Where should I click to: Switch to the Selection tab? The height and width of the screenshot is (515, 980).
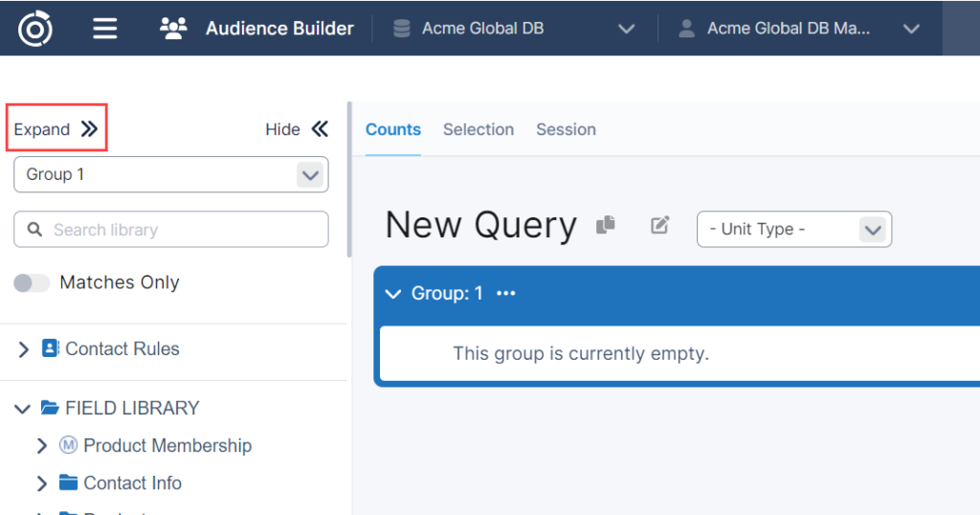pyautogui.click(x=479, y=129)
